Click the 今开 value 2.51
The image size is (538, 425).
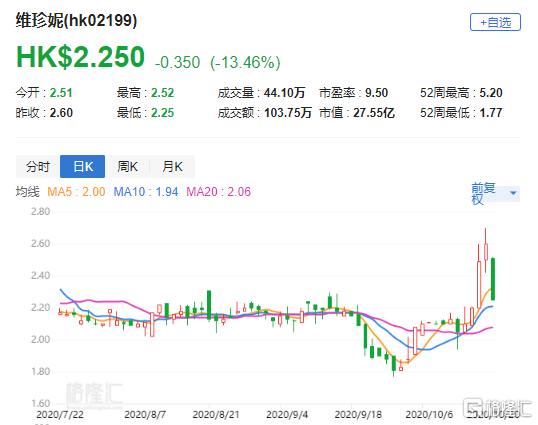click(61, 93)
